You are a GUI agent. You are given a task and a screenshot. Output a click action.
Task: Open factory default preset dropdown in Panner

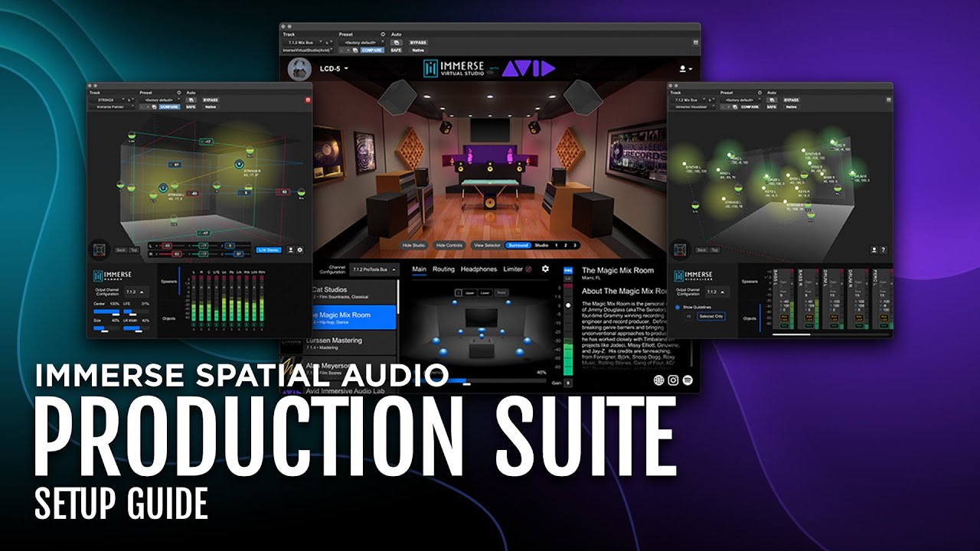point(160,99)
